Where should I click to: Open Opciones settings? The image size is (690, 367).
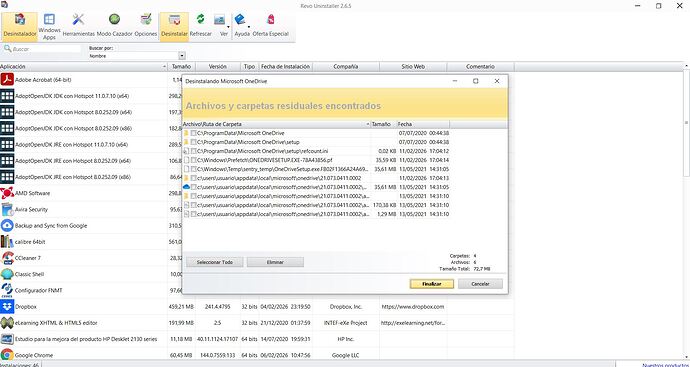coord(146,26)
